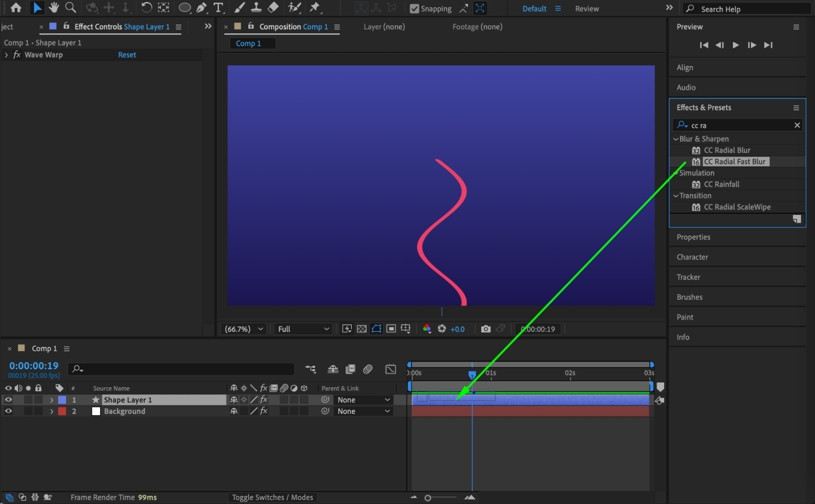This screenshot has height=504, width=815.
Task: Open Shape Layer 1 parent None dropdown
Action: point(363,400)
